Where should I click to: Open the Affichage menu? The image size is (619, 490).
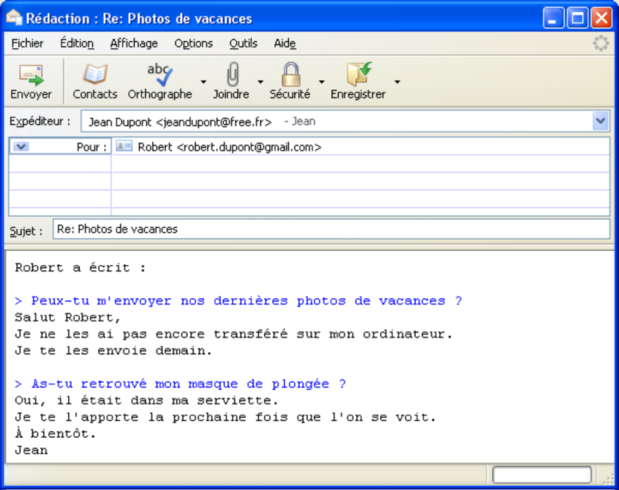(x=134, y=44)
